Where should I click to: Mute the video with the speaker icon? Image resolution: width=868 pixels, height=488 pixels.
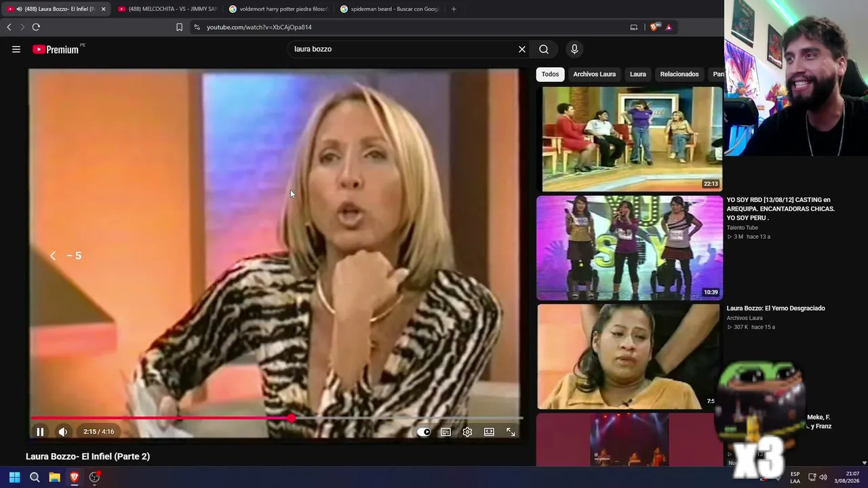[x=62, y=432]
